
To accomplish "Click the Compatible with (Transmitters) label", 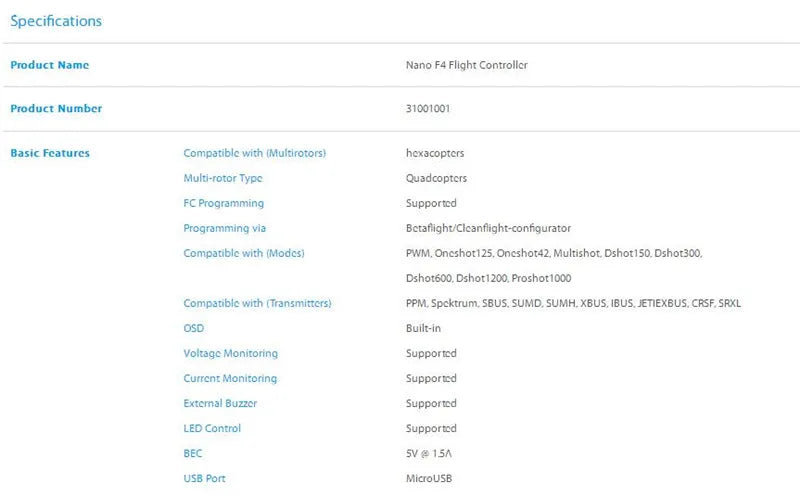I will click(x=257, y=303).
